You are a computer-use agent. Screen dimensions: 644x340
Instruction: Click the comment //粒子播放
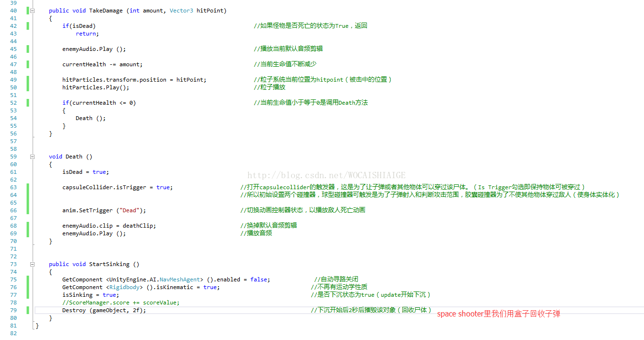pos(269,87)
